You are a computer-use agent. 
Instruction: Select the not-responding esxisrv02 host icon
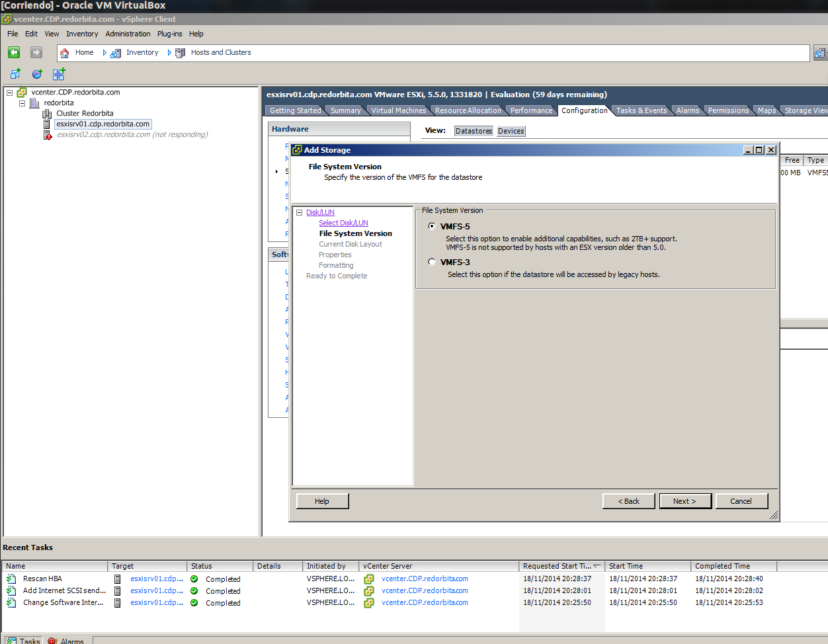coord(47,135)
